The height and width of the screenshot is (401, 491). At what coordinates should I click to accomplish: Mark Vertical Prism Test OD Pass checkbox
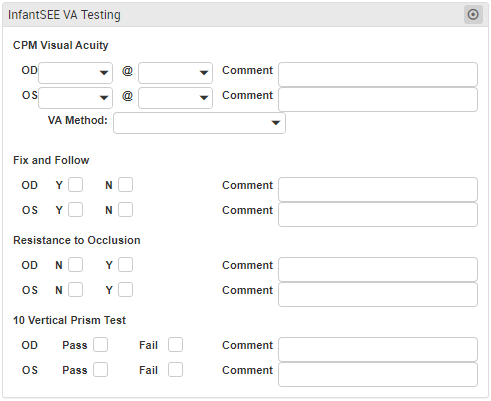tap(100, 345)
